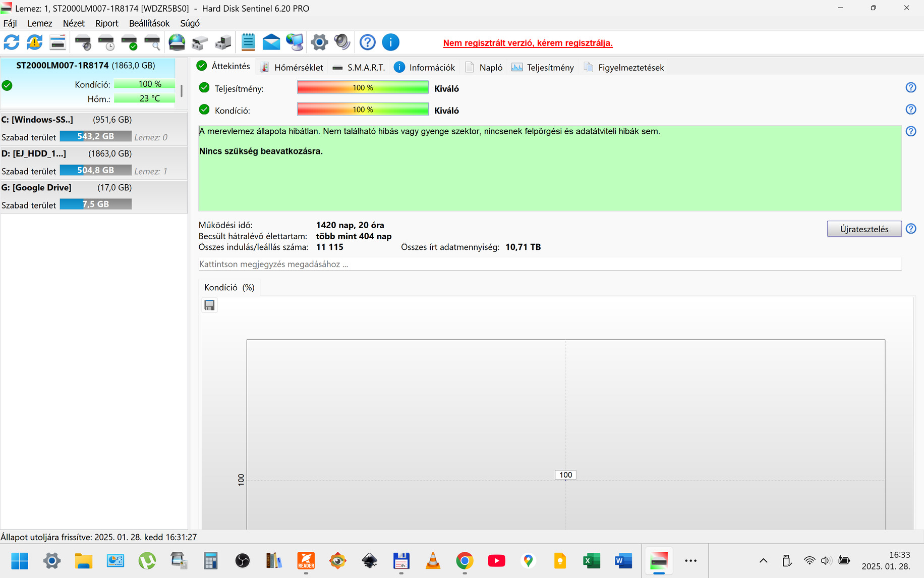
Task: Click the floppy save icon above the chart
Action: tap(209, 305)
